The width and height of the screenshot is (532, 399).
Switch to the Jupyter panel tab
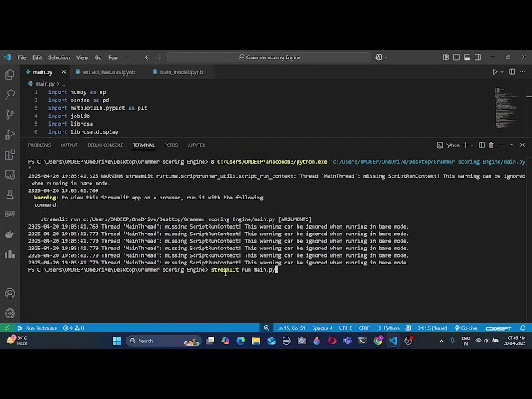196,145
